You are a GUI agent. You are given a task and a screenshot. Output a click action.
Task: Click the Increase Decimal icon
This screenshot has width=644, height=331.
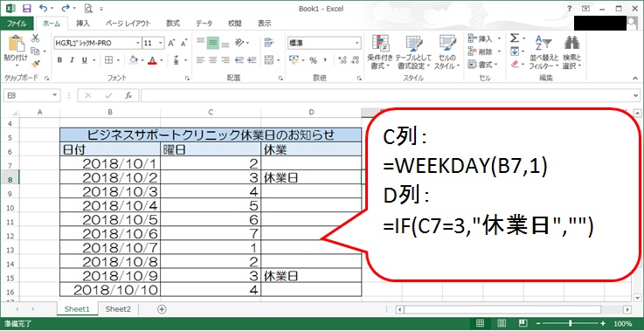[x=343, y=60]
